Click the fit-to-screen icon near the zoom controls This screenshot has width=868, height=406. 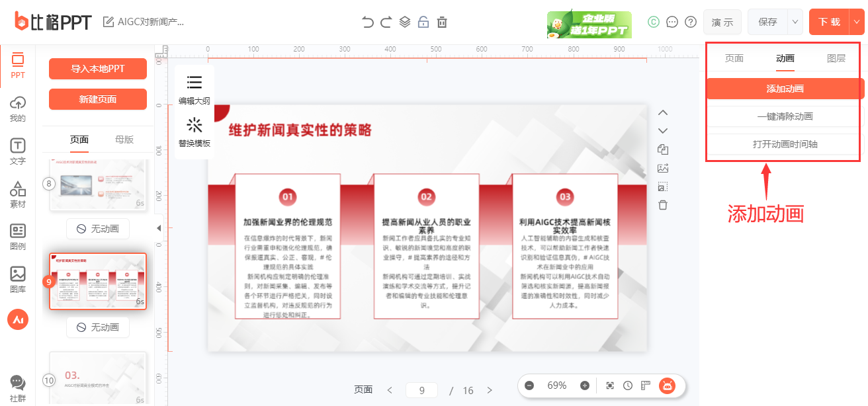point(610,386)
